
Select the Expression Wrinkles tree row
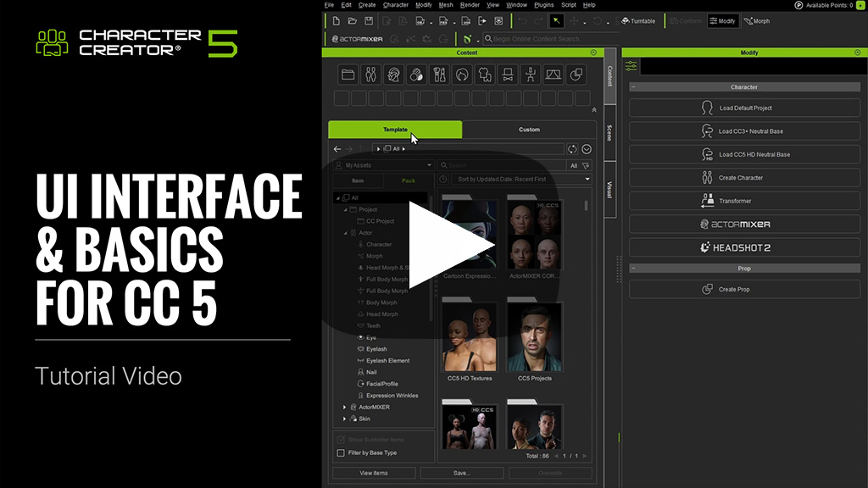click(x=392, y=396)
